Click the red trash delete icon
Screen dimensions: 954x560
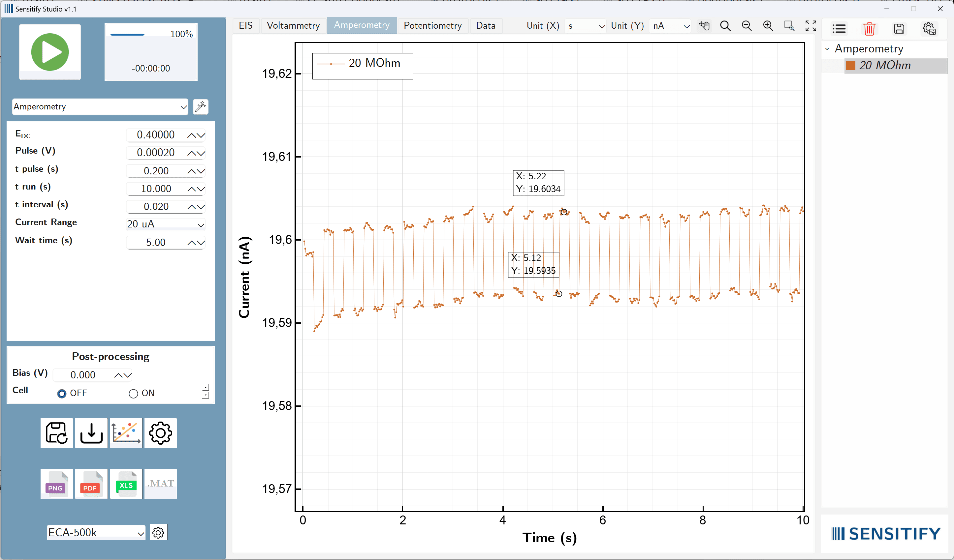tap(869, 29)
